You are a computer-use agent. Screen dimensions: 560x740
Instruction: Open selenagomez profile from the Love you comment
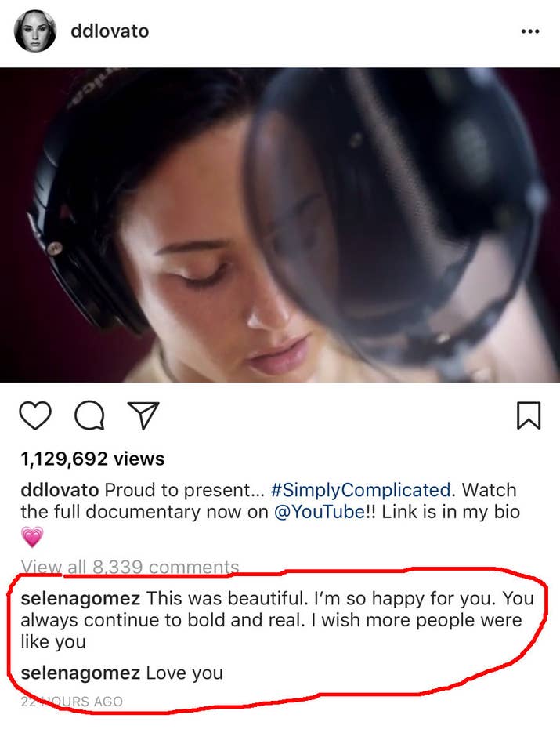(81, 673)
